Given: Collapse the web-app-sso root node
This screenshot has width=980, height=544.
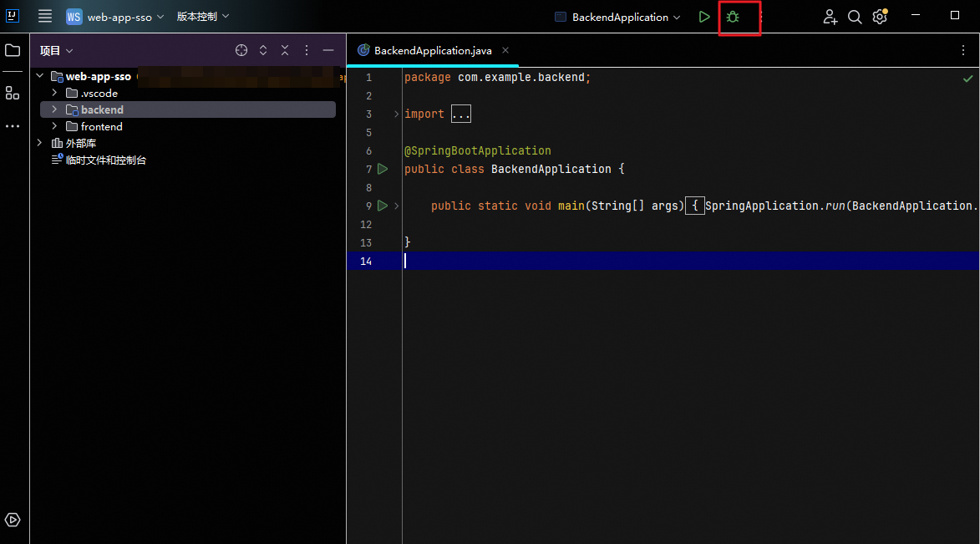Looking at the screenshot, I should coord(40,76).
